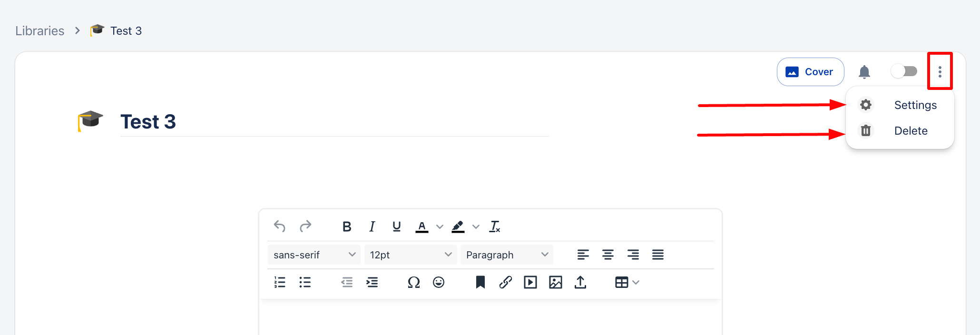Insert media with the play icon
Viewport: 980px width, 335px height.
pyautogui.click(x=530, y=283)
